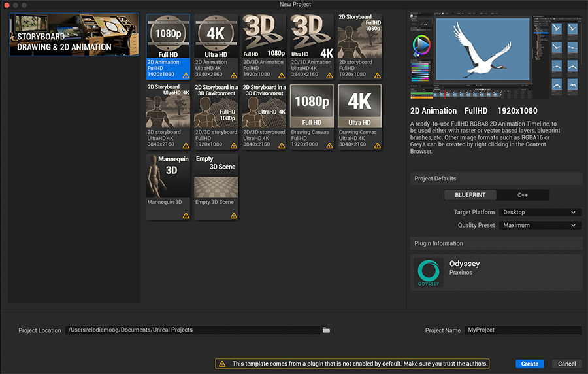588x374 pixels.
Task: Click the Plugin Information section header
Action: pyautogui.click(x=496, y=243)
